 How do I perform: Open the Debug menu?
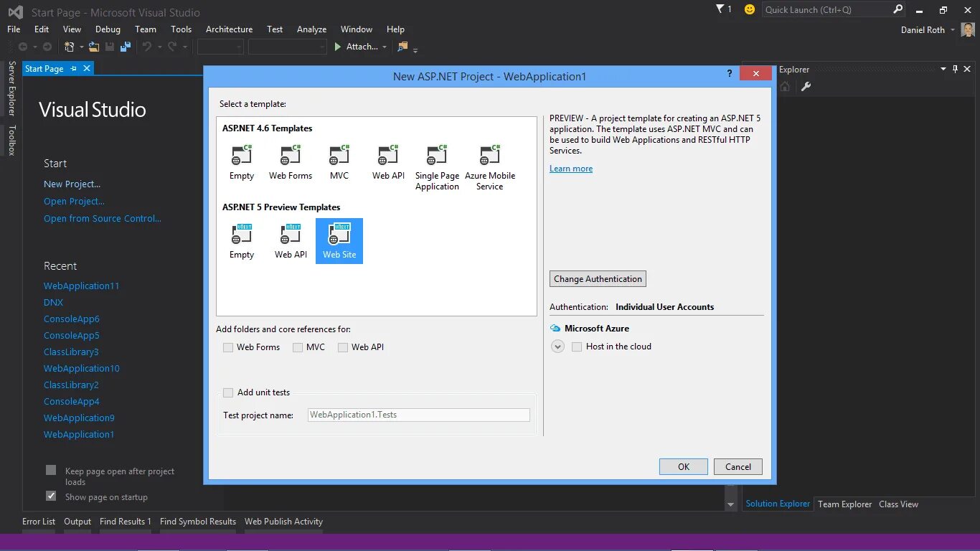(108, 29)
